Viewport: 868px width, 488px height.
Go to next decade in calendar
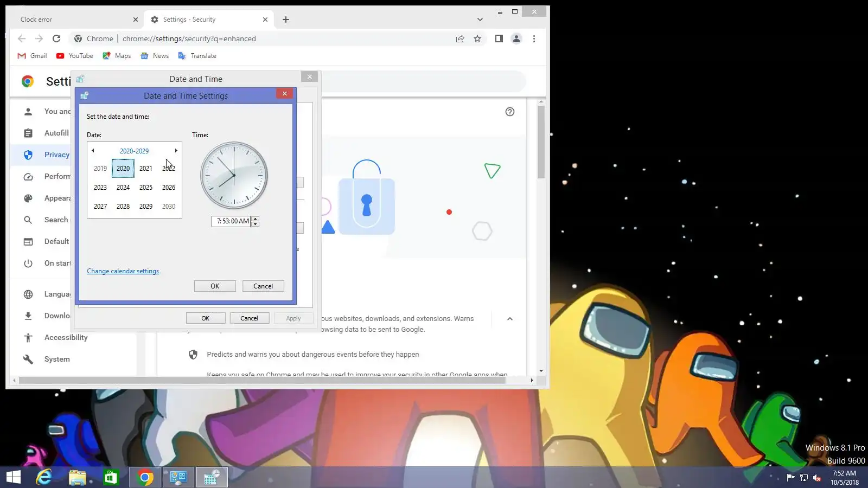pyautogui.click(x=176, y=151)
